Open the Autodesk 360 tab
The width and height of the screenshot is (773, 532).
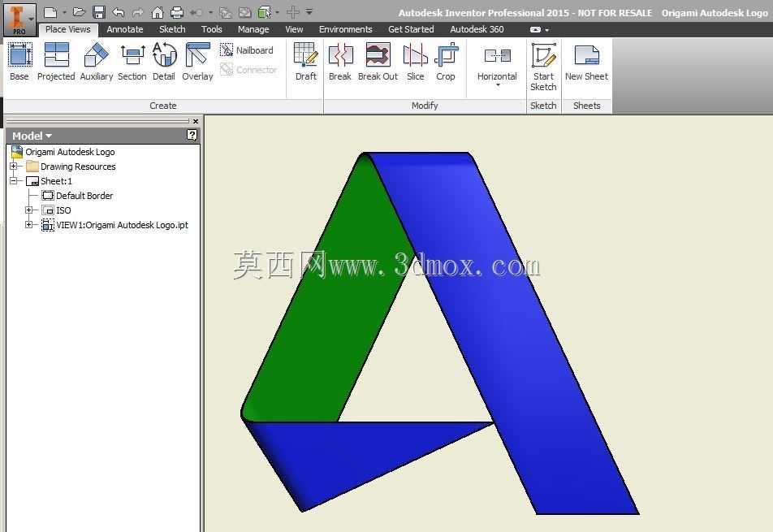[x=477, y=29]
